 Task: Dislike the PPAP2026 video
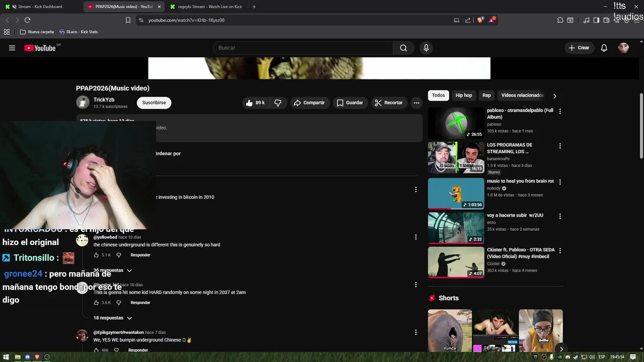[x=278, y=103]
